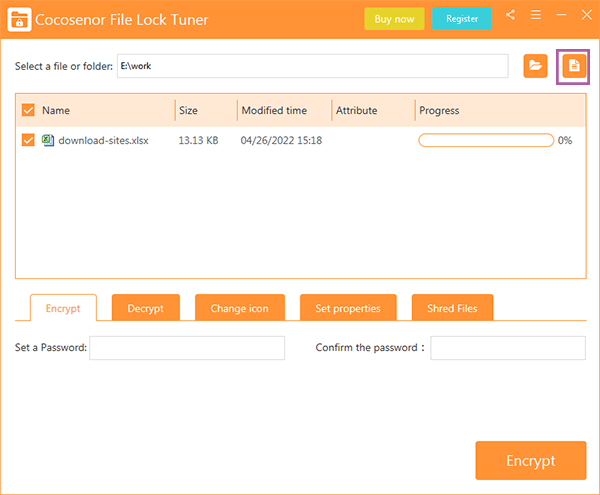Click the file or folder path field

tap(313, 66)
